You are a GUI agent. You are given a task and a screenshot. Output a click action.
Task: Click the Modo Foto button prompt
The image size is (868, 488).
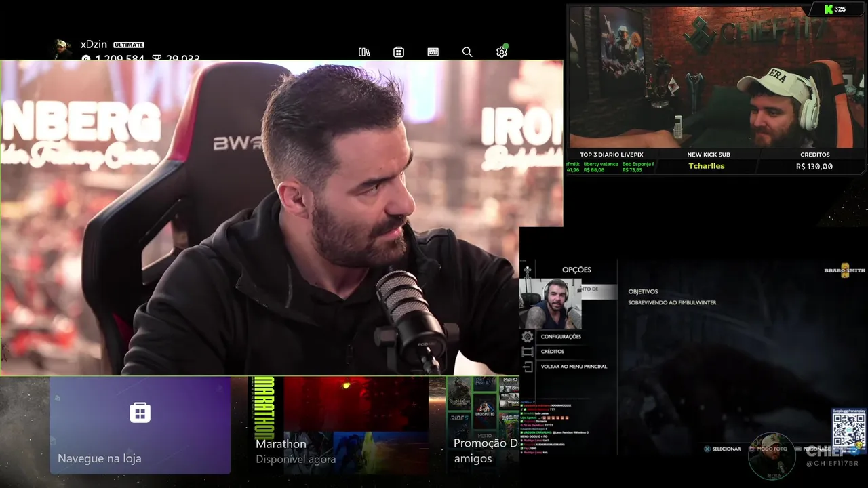[x=768, y=449]
